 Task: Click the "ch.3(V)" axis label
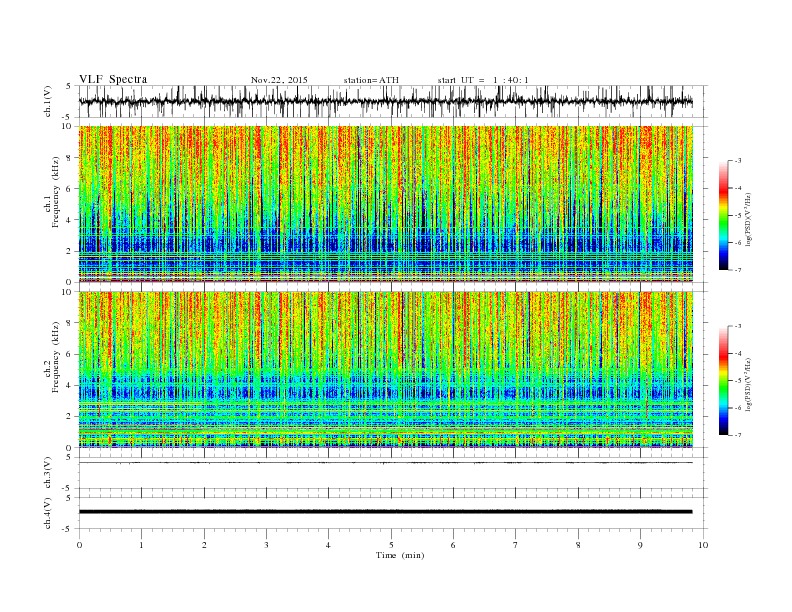click(48, 473)
